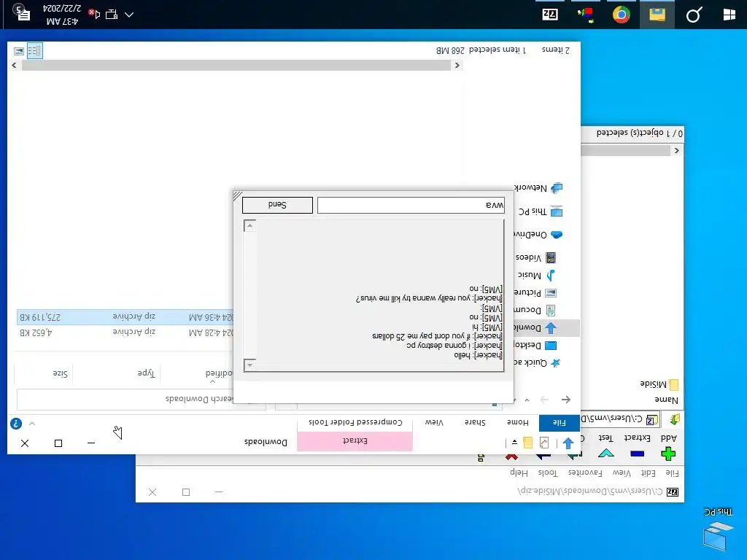Viewport: 747px width, 560px height.
Task: Open 7-Zip Favorites menu
Action: coord(585,472)
